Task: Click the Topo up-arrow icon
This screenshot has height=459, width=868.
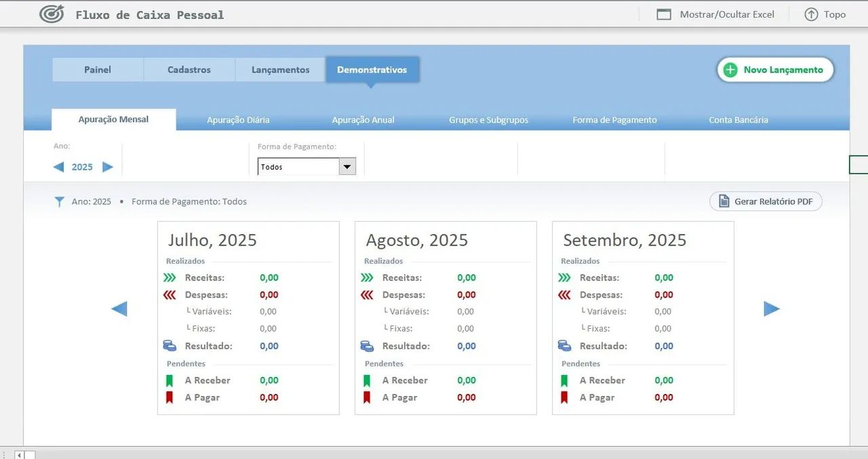Action: [811, 14]
